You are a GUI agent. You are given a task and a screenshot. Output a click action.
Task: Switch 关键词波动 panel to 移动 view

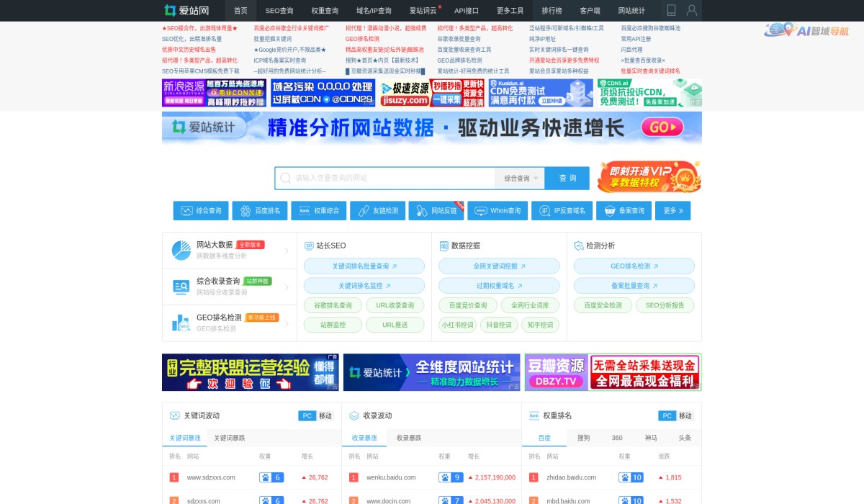click(325, 415)
